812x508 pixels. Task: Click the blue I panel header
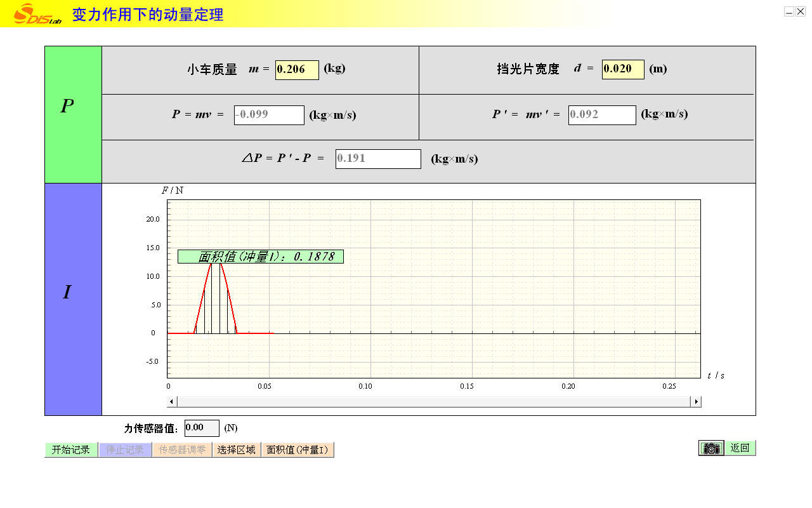73,299
